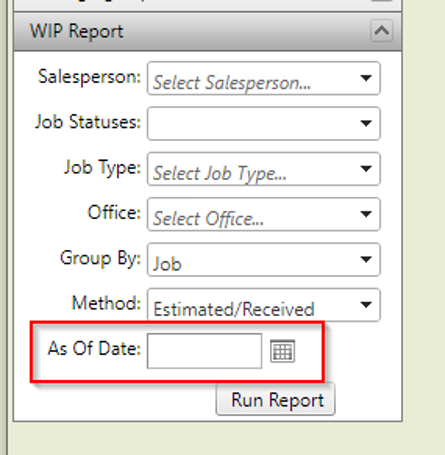Click the Select Salesperson placeholder text

(232, 82)
